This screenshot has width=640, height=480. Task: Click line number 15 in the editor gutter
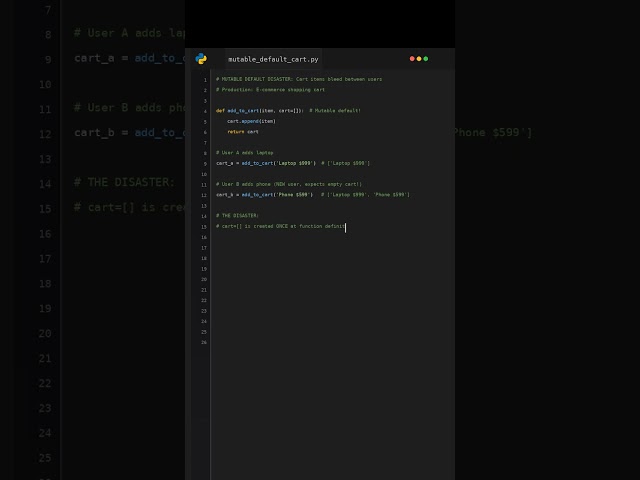coord(204,227)
